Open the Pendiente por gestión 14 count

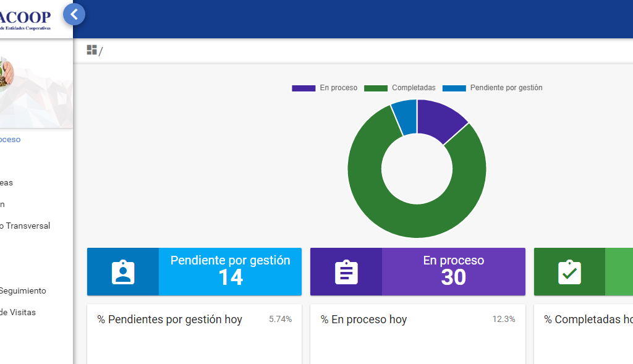(230, 277)
